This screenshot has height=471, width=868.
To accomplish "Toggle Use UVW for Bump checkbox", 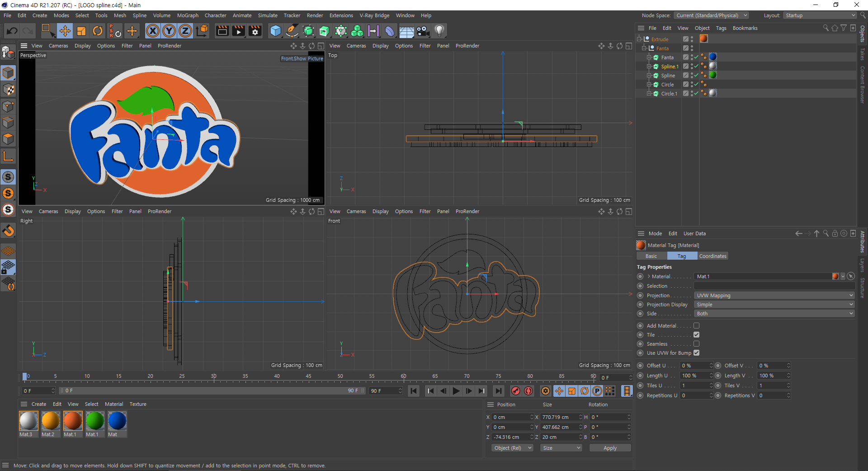I will [696, 353].
